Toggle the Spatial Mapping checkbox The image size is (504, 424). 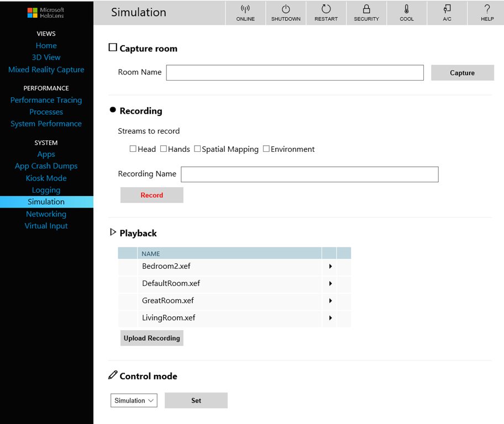pyautogui.click(x=197, y=149)
